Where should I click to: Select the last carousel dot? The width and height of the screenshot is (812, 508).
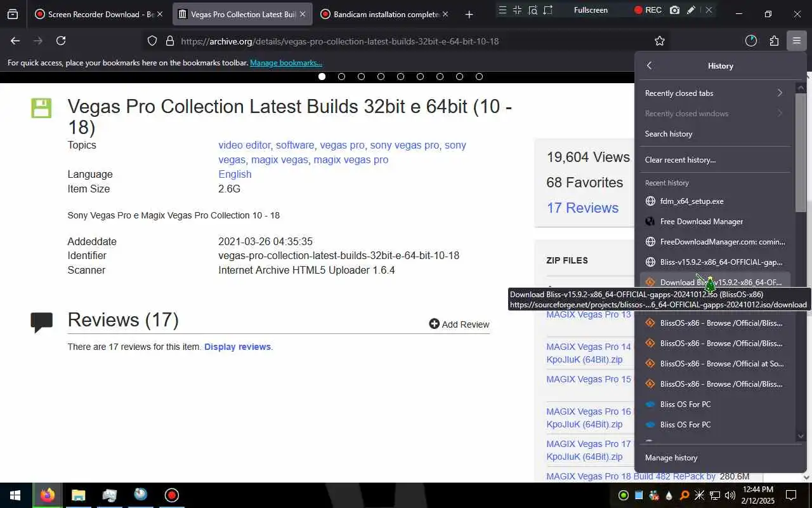479,77
